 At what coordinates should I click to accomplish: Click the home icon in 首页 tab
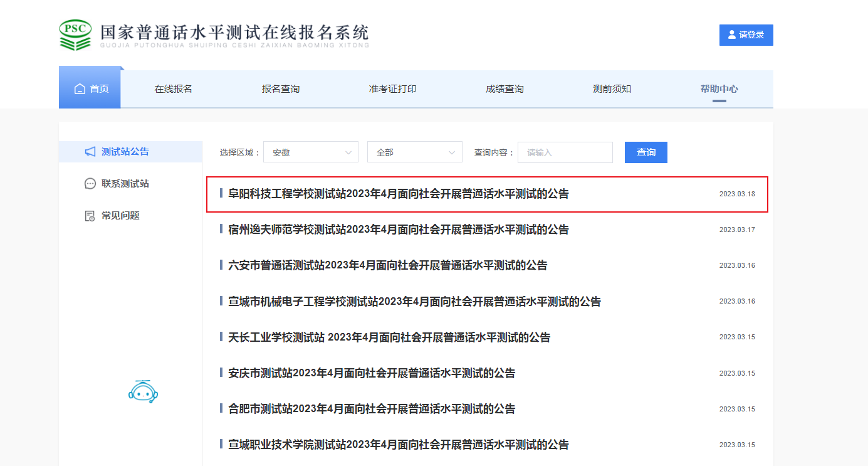point(80,89)
